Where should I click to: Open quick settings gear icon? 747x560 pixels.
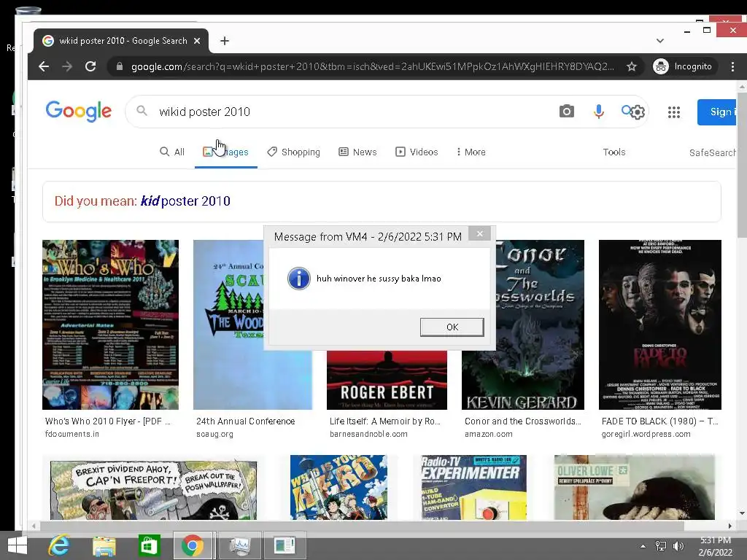638,112
